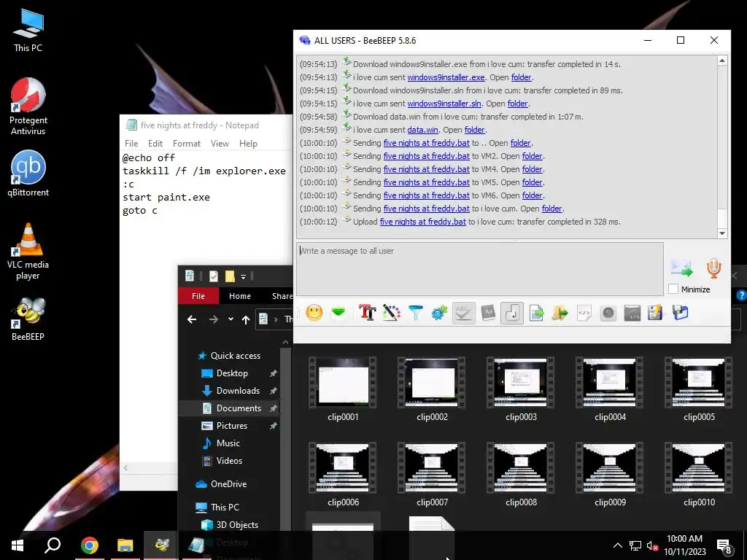Viewport: 747px width, 560px height.
Task: Open Explorer File tab
Action: click(x=198, y=296)
